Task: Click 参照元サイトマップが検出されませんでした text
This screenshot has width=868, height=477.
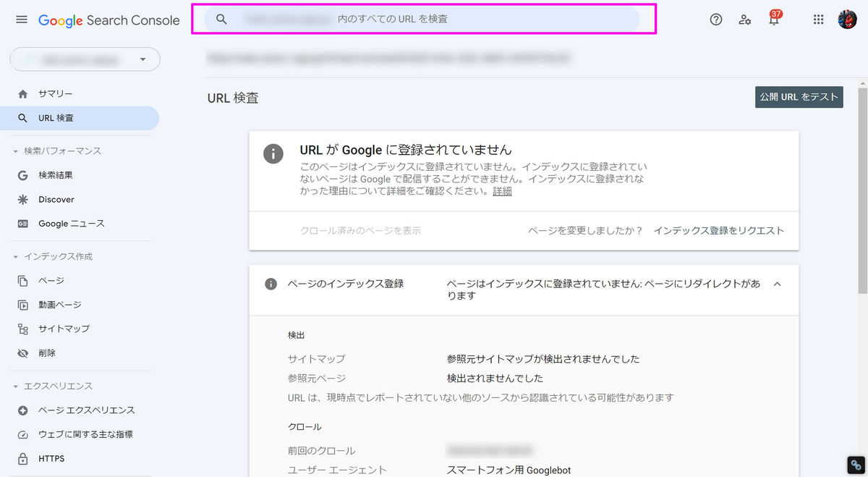Action: coord(543,359)
